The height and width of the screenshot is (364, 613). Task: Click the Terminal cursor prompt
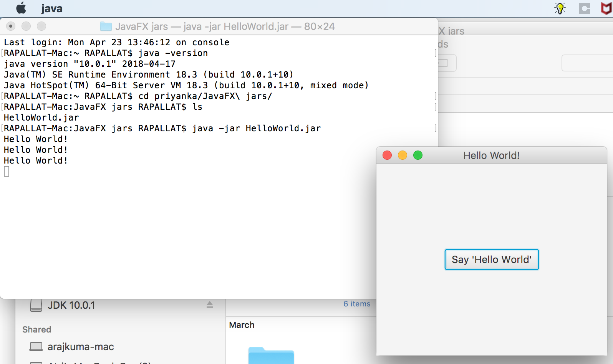(7, 171)
